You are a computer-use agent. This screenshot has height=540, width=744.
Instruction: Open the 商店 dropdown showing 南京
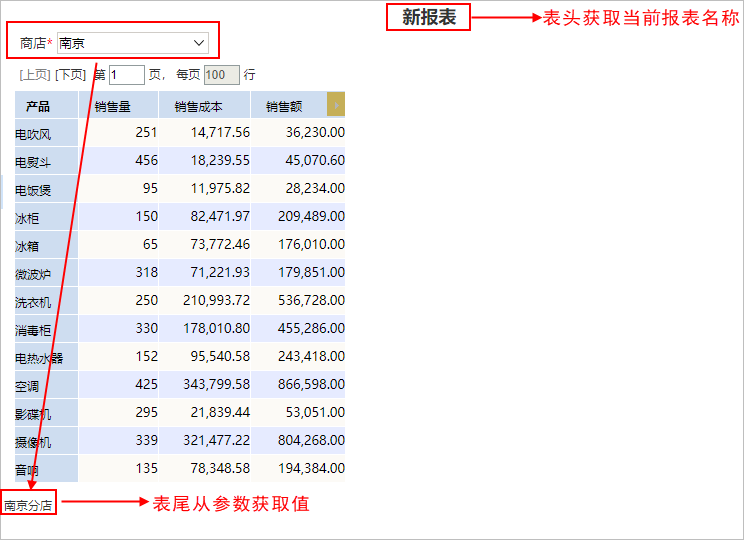click(x=133, y=43)
